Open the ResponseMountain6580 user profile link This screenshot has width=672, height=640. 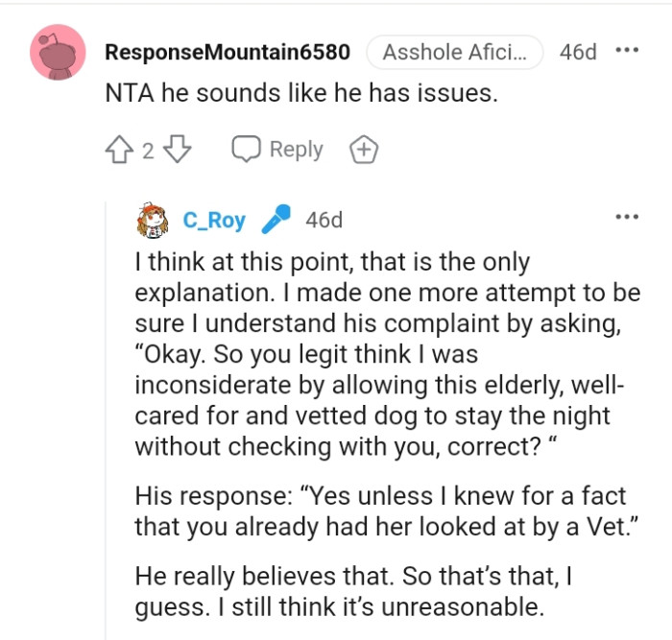click(227, 51)
